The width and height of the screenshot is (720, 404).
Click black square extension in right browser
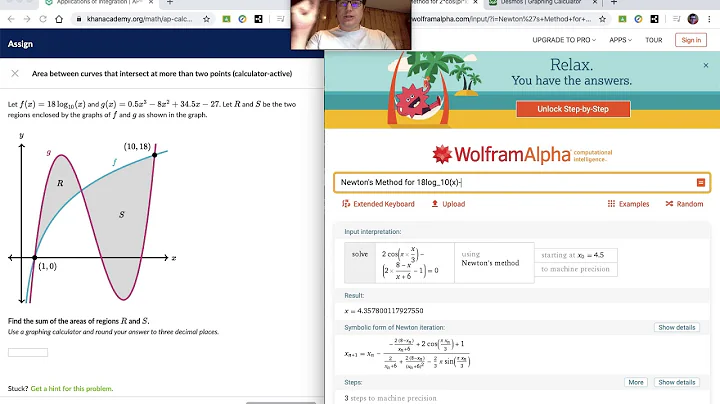(654, 19)
